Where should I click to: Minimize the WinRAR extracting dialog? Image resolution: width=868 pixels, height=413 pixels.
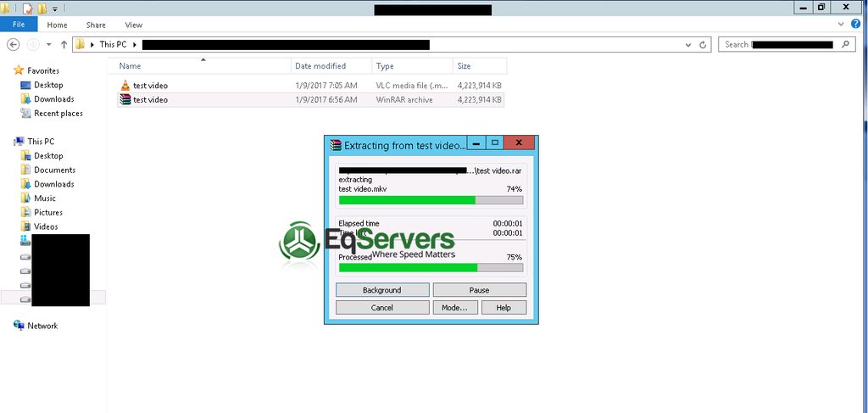click(x=476, y=142)
